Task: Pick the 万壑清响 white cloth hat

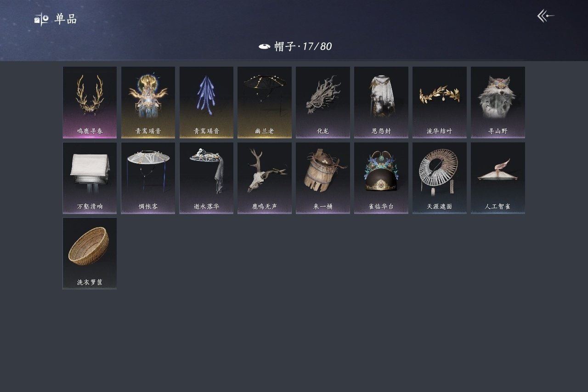Action: (x=90, y=178)
